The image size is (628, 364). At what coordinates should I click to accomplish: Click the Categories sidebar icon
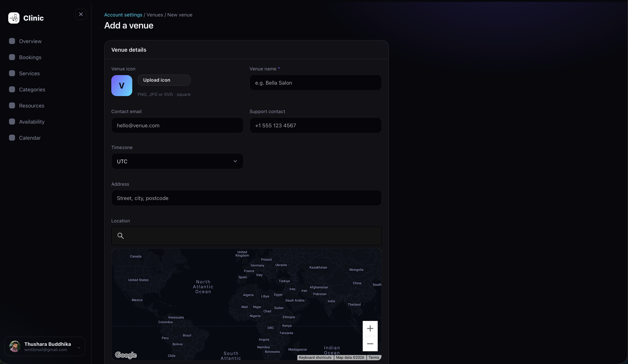point(12,90)
